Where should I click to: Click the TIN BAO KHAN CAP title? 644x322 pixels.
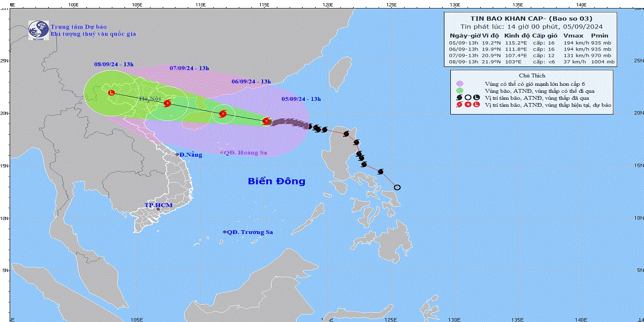point(504,17)
